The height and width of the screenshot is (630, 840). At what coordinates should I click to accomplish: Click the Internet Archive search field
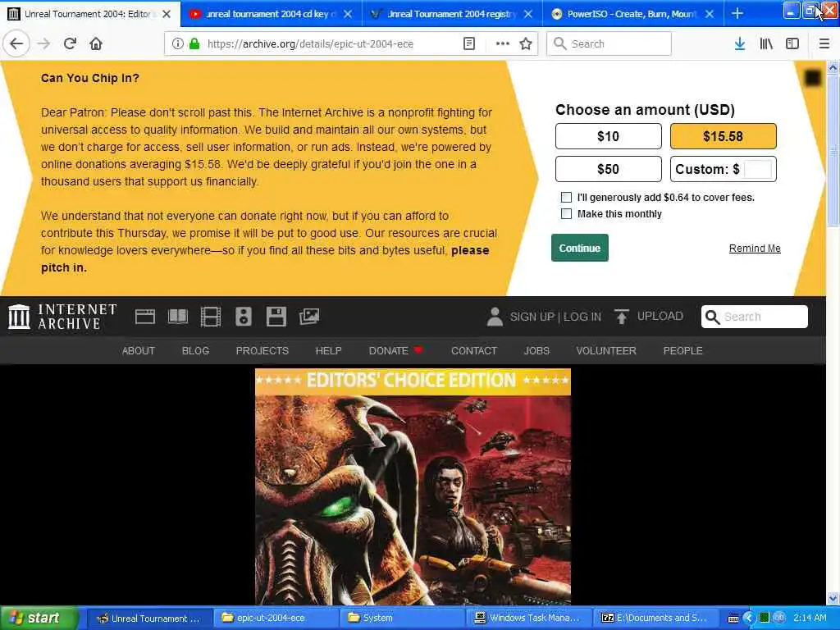(755, 317)
